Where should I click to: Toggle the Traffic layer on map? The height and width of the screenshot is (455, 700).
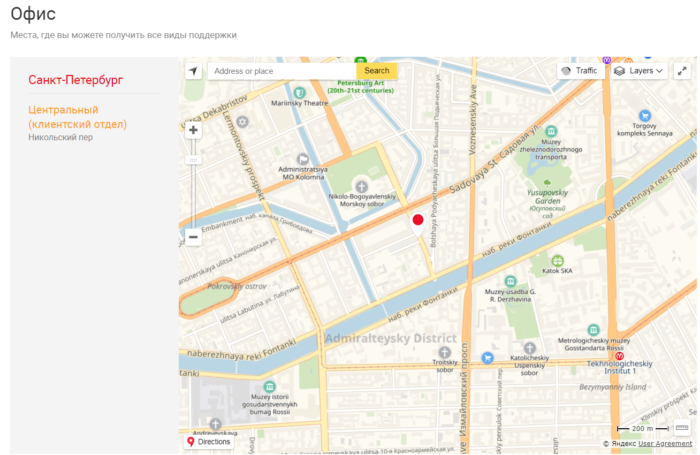[580, 71]
